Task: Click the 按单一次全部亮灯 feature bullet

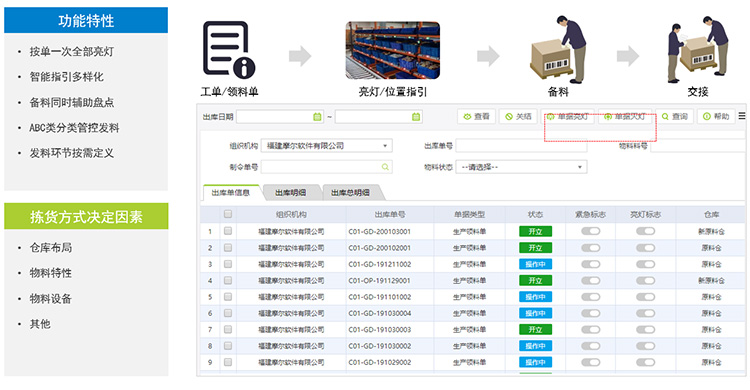Action: [72, 51]
